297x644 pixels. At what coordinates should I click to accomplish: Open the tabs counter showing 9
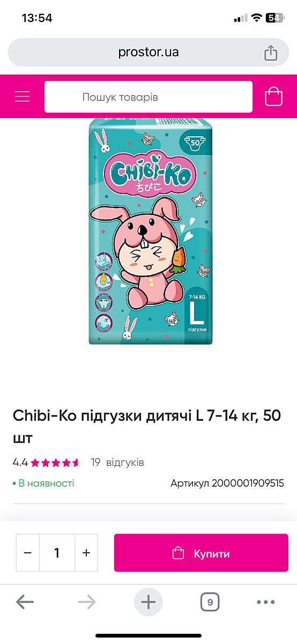[x=210, y=602]
